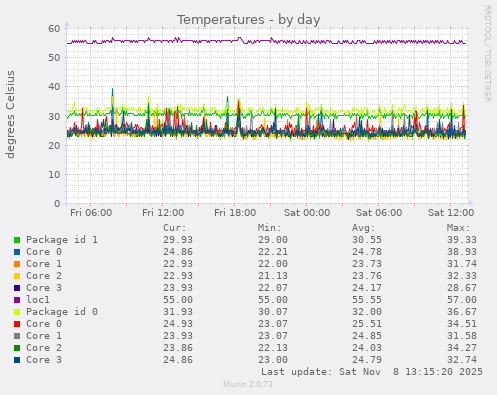Viewport: 497px width, 395px height.
Task: Click the red Core 0 max value 34.51
Action: [x=462, y=324]
